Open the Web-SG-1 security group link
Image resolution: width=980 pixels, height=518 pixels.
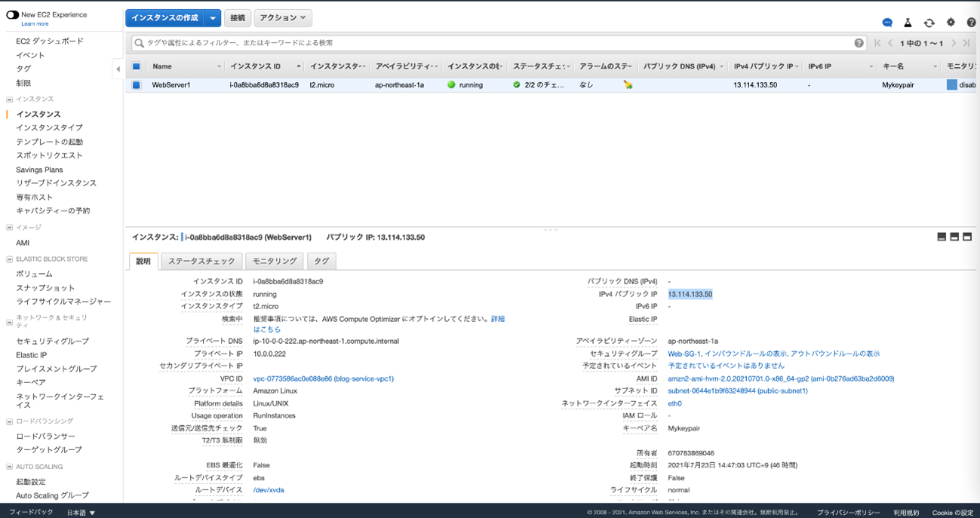pos(684,354)
